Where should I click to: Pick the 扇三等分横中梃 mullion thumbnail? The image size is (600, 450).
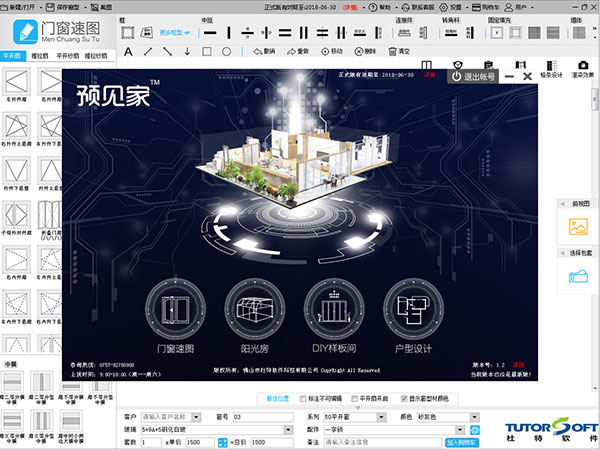pyautogui.click(x=13, y=420)
